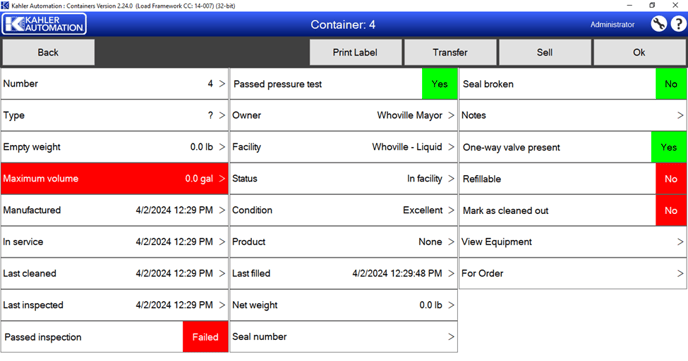Toggle Refillable No setting
This screenshot has height=361, width=688.
pyautogui.click(x=671, y=179)
